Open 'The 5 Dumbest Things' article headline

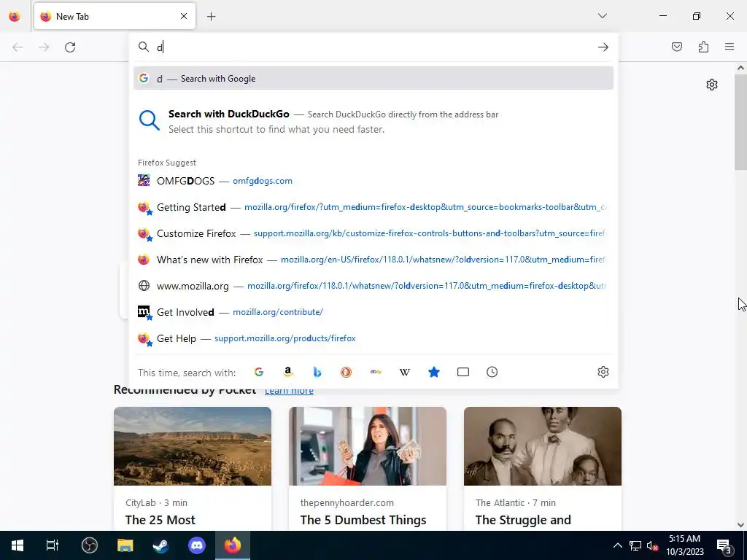(363, 520)
